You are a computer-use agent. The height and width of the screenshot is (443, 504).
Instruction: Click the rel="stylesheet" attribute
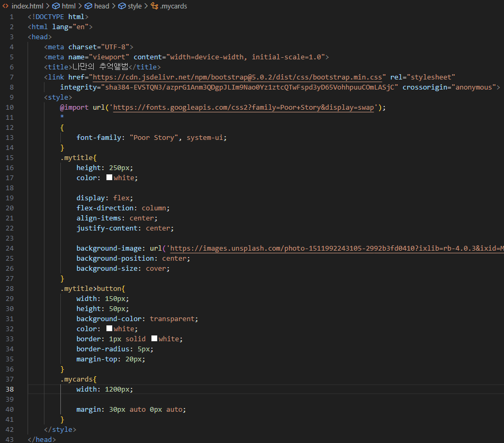[422, 77]
